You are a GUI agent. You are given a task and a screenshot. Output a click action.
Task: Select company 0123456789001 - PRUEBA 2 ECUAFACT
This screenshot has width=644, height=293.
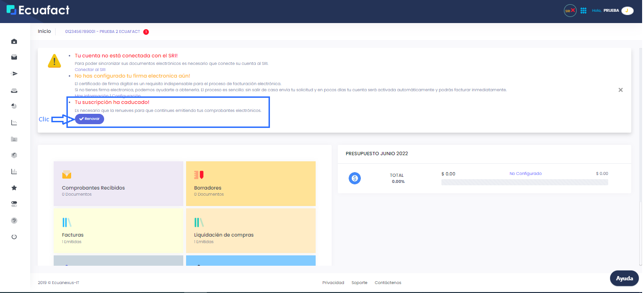pyautogui.click(x=103, y=32)
